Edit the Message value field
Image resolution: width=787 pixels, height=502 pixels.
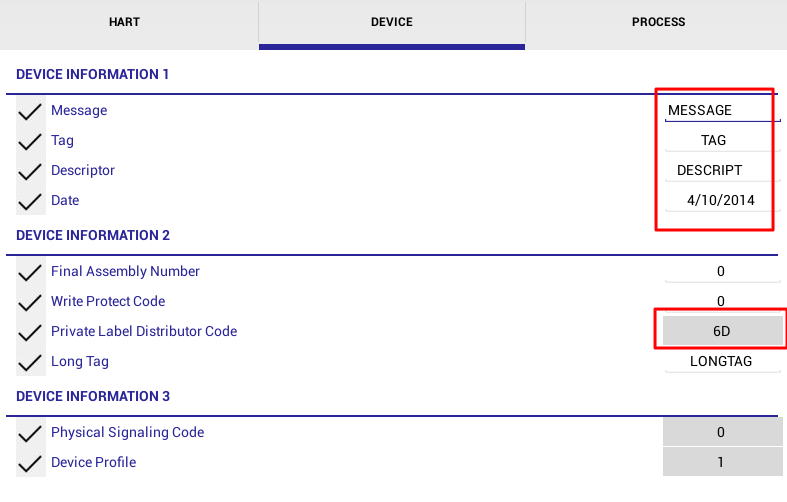pyautogui.click(x=718, y=111)
